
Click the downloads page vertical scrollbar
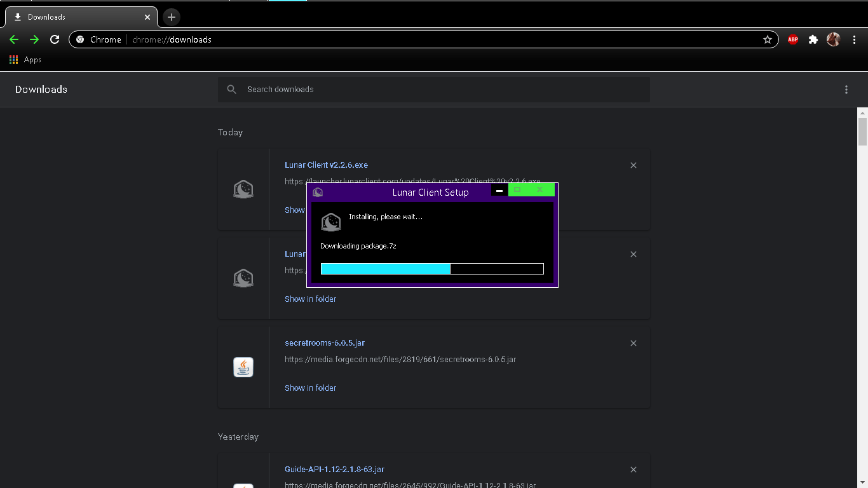[x=862, y=132]
